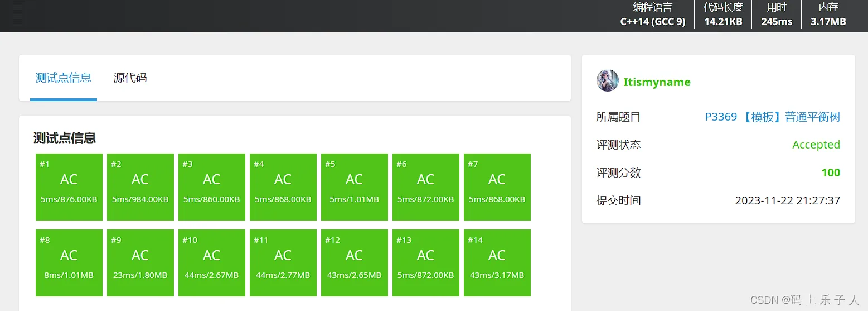Viewport: 868px width, 311px height.
Task: Click test case #13 AC tile
Action: tap(426, 263)
